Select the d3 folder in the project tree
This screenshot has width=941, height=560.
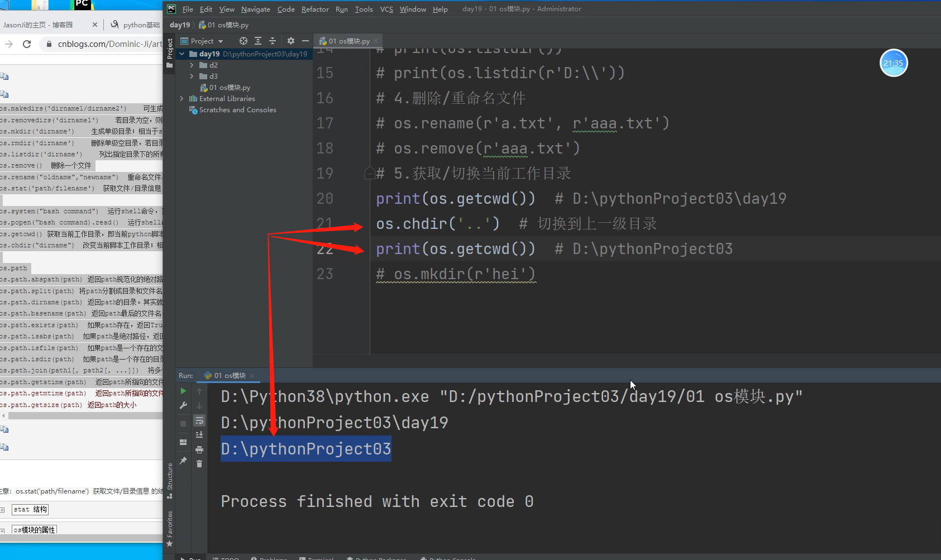click(209, 76)
